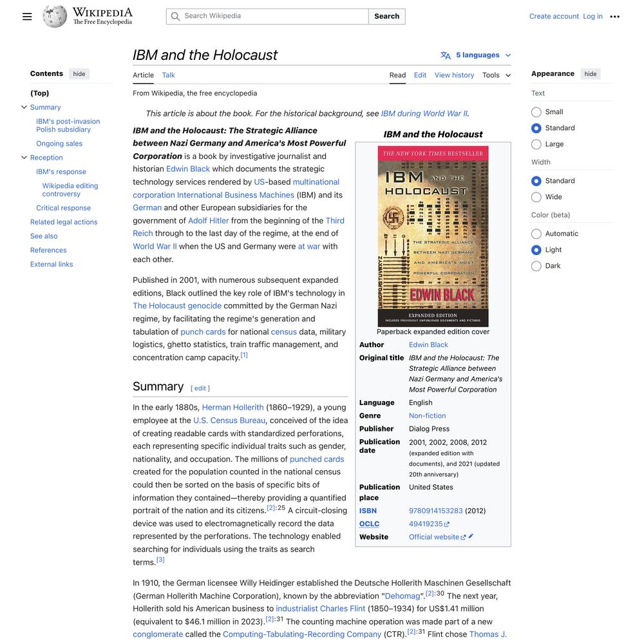The height and width of the screenshot is (644, 644).
Task: Switch to the Talk tab
Action: point(168,75)
